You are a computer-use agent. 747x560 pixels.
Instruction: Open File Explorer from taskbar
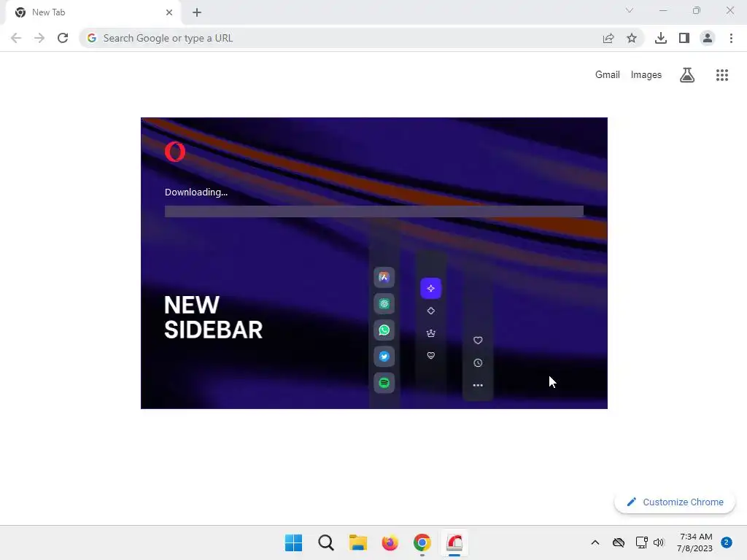click(x=357, y=542)
